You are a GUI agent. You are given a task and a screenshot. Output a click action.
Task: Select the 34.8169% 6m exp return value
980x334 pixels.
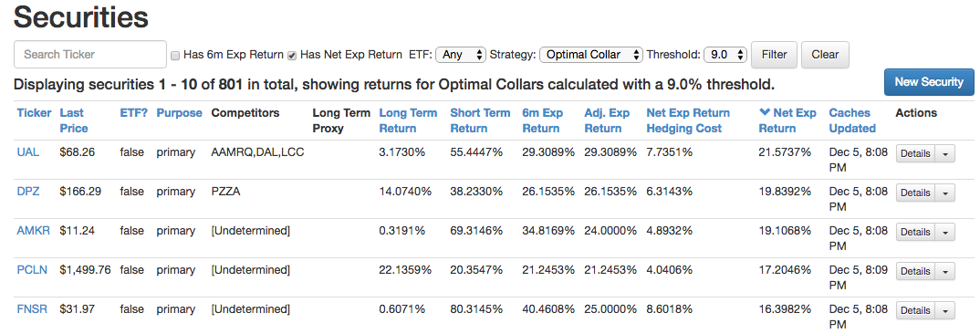pos(548,231)
